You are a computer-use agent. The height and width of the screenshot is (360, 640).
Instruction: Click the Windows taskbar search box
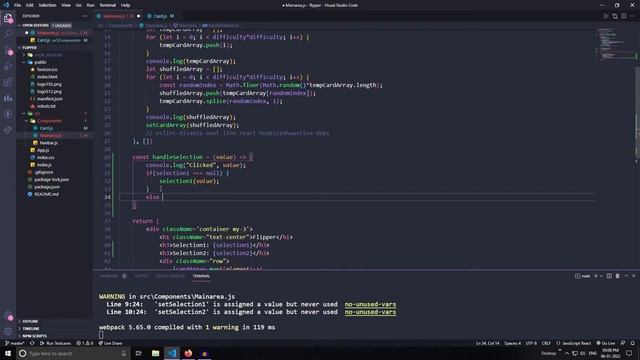[x=73, y=353]
